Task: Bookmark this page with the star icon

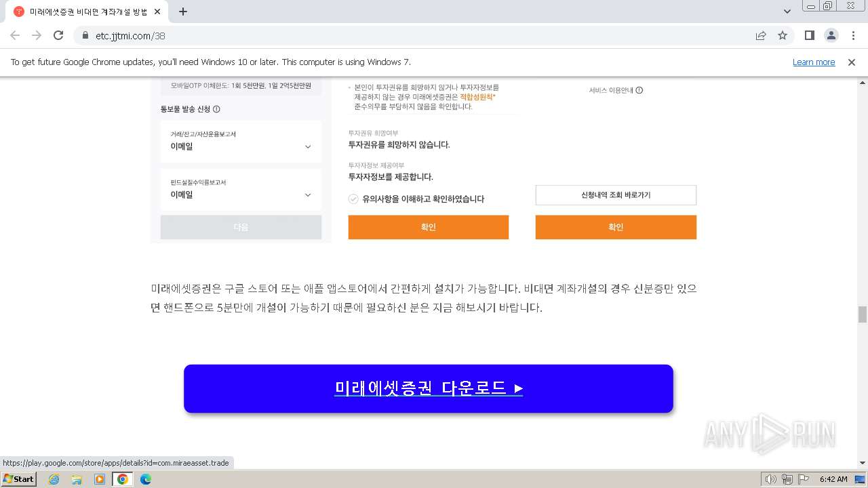Action: tap(783, 35)
